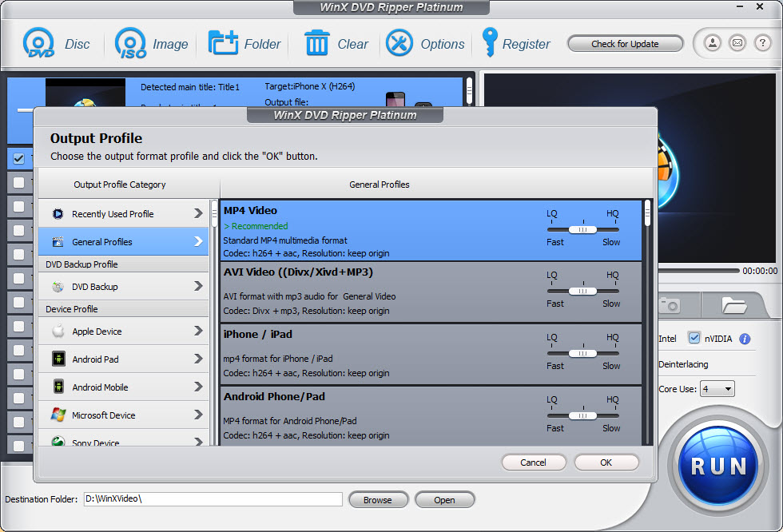Check the eighth title row checkbox
Screen dimensions: 783x532
coord(19,327)
